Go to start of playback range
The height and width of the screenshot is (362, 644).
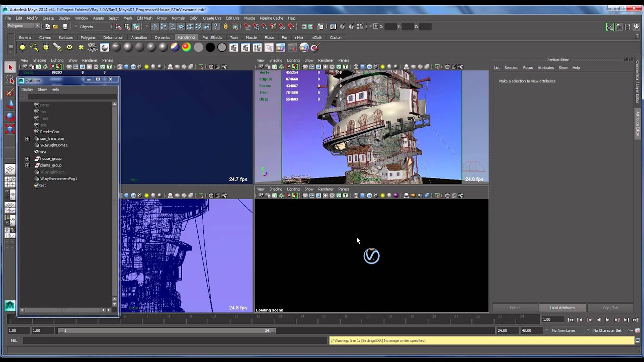[570, 319]
